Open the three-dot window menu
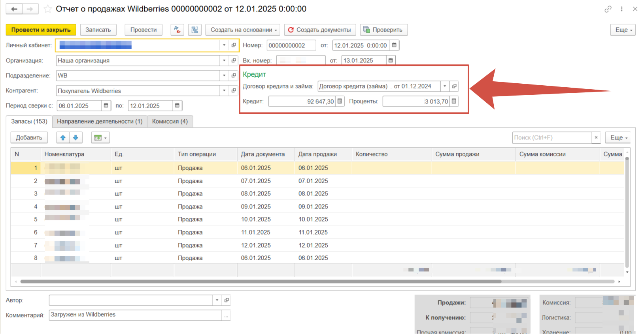This screenshot has width=644, height=336. 621,9
